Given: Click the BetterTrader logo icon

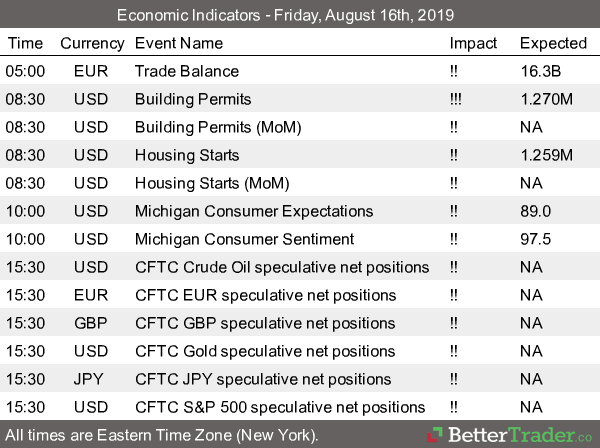Looking at the screenshot, I should point(434,435).
